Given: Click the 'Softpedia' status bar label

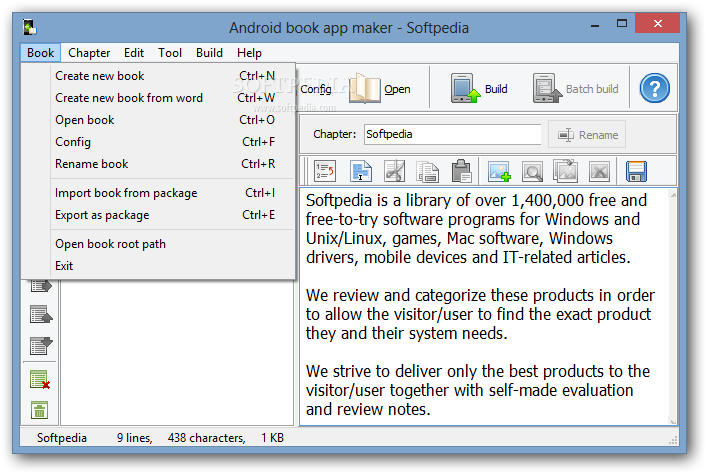Looking at the screenshot, I should point(62,438).
